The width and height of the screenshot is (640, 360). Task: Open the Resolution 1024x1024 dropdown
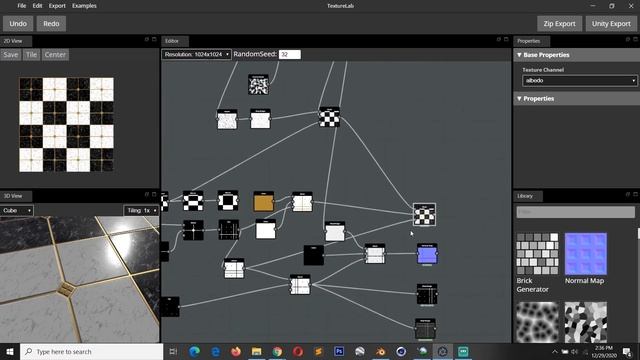click(196, 54)
